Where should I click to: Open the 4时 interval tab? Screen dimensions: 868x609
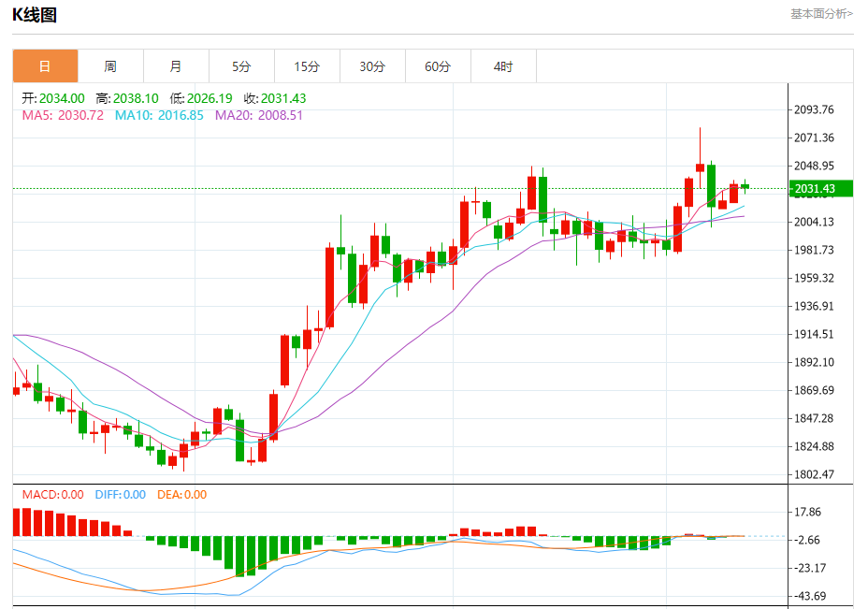(503, 66)
